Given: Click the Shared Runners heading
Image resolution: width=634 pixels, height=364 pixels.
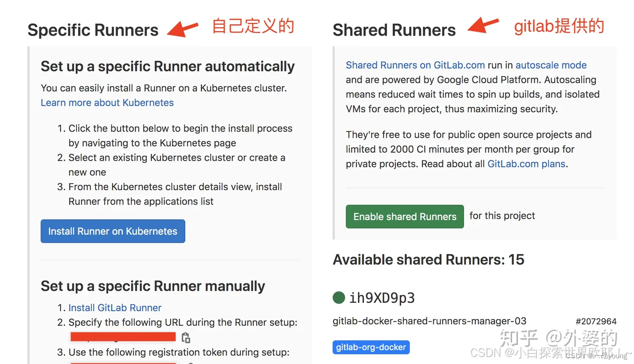Looking at the screenshot, I should [394, 30].
